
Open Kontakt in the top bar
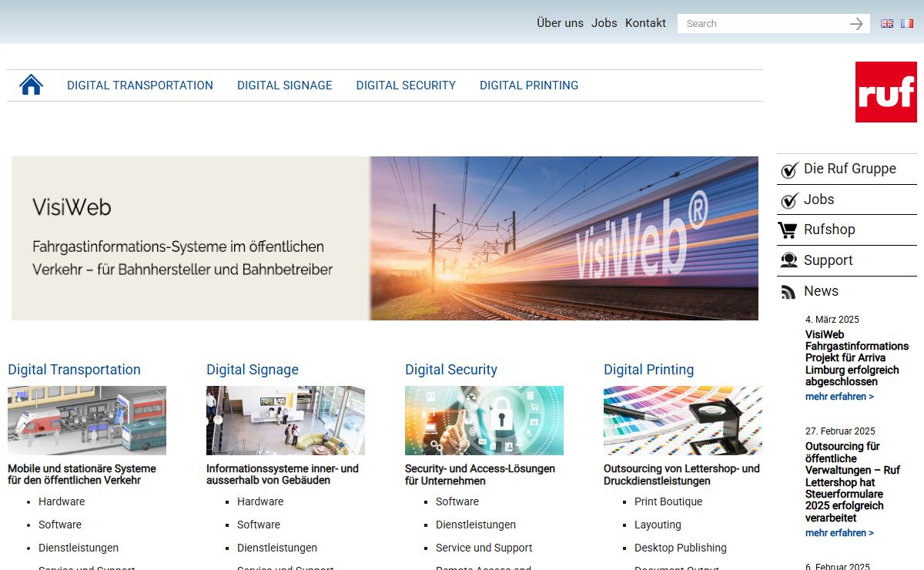pyautogui.click(x=645, y=23)
